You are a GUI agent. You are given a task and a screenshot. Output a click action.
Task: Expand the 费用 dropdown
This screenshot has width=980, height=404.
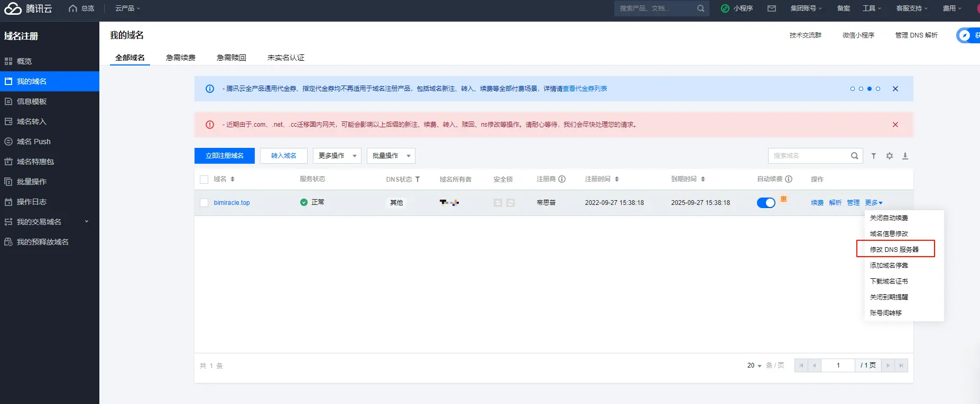pos(953,8)
